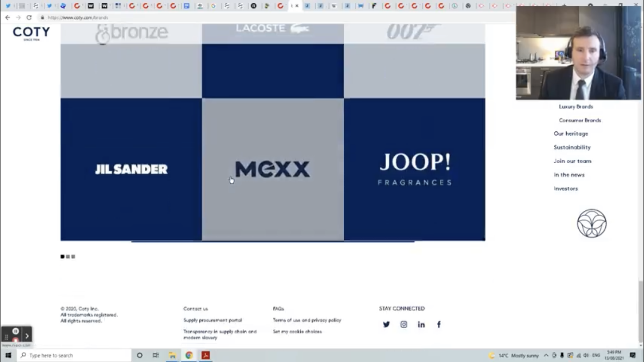The width and height of the screenshot is (644, 362).
Task: Select the second carousel page dot
Action: 68,257
